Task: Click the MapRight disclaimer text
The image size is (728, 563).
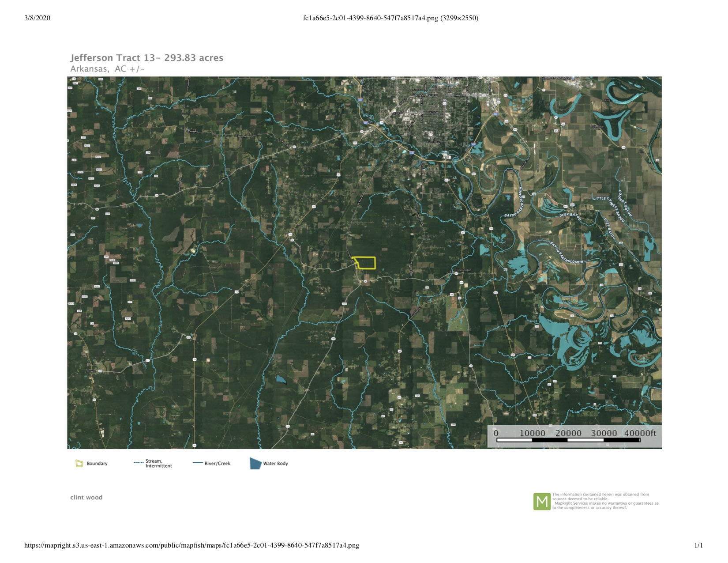Action: (605, 501)
